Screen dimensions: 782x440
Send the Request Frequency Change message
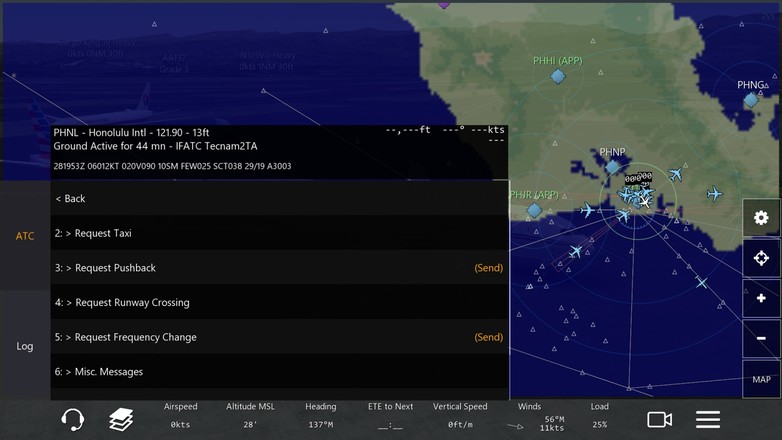pyautogui.click(x=488, y=337)
